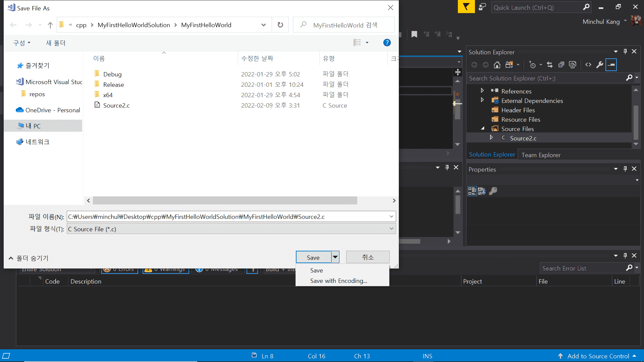Click the Home icon in Solution Explorer
This screenshot has height=362, width=644.
[497, 65]
